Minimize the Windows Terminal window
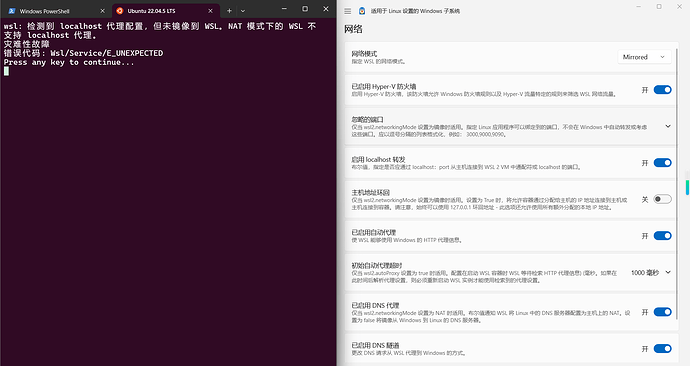 pyautogui.click(x=284, y=9)
